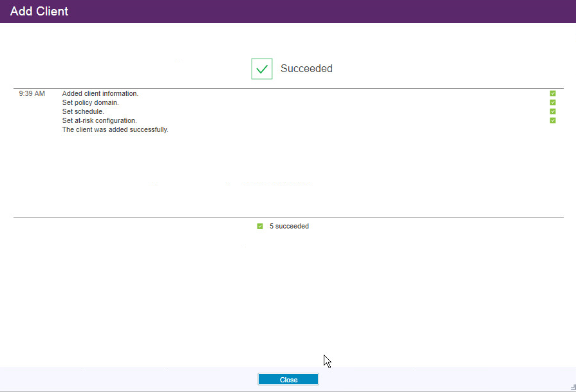Click the success icon on Set schedule row

[x=552, y=111]
